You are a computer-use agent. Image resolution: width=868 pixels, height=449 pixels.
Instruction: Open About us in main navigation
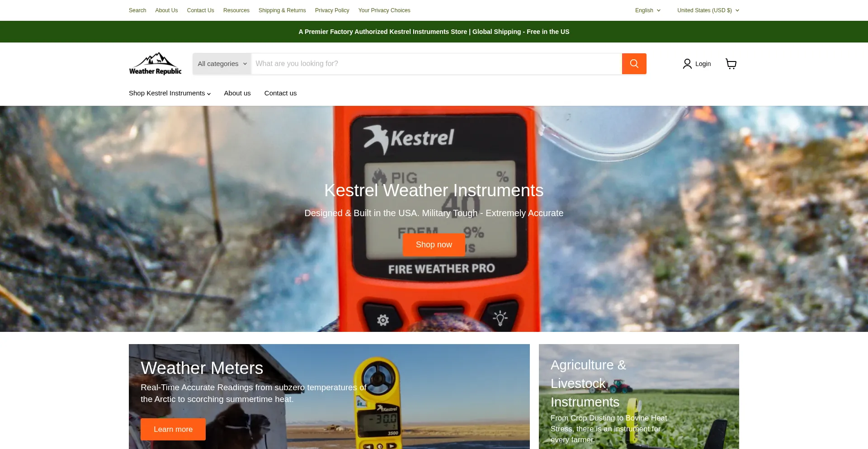tap(237, 93)
